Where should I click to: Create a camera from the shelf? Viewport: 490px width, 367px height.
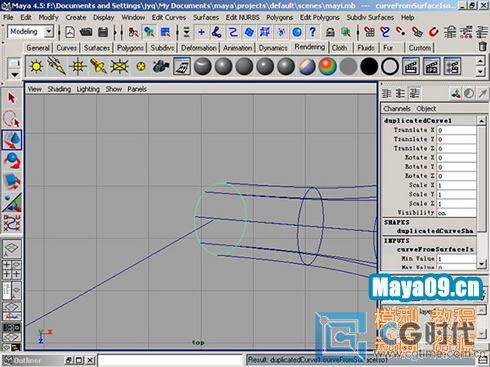pos(161,66)
